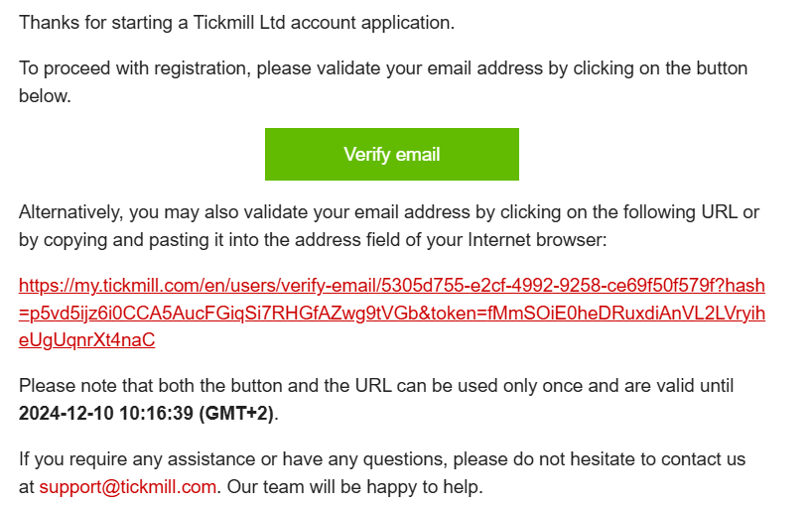The image size is (812, 508).
Task: Click the word "below." above the button
Action: pos(44,96)
